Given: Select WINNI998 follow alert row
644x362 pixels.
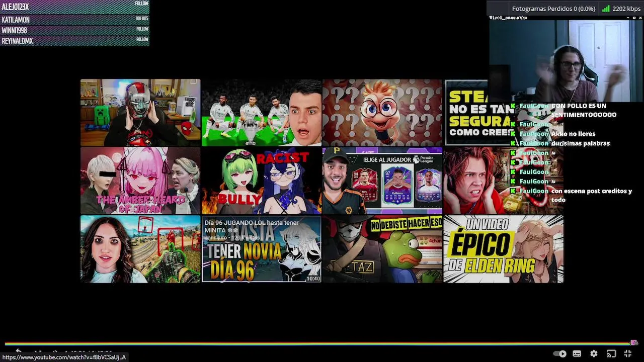Looking at the screenshot, I should click(x=74, y=30).
